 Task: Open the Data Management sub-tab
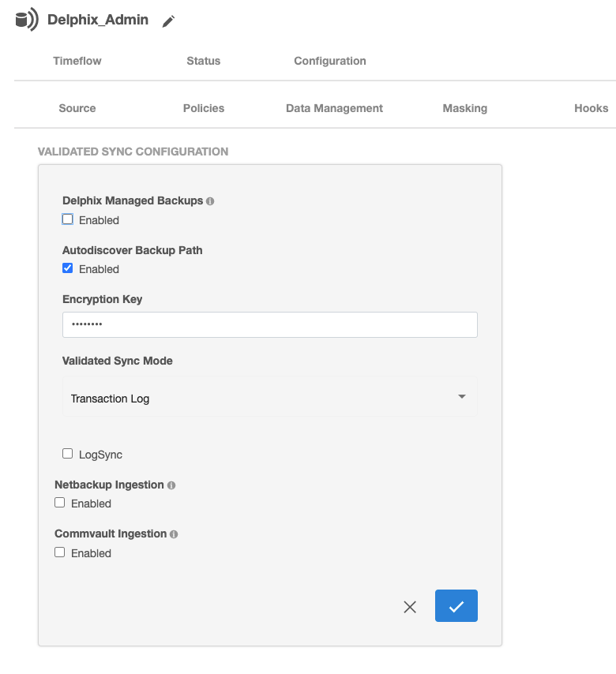coord(334,108)
